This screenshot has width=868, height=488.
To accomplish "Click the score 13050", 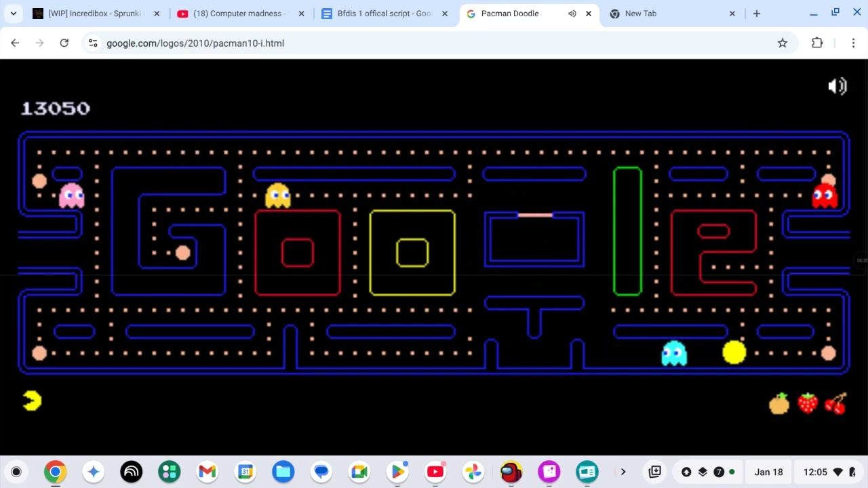I will (x=56, y=108).
